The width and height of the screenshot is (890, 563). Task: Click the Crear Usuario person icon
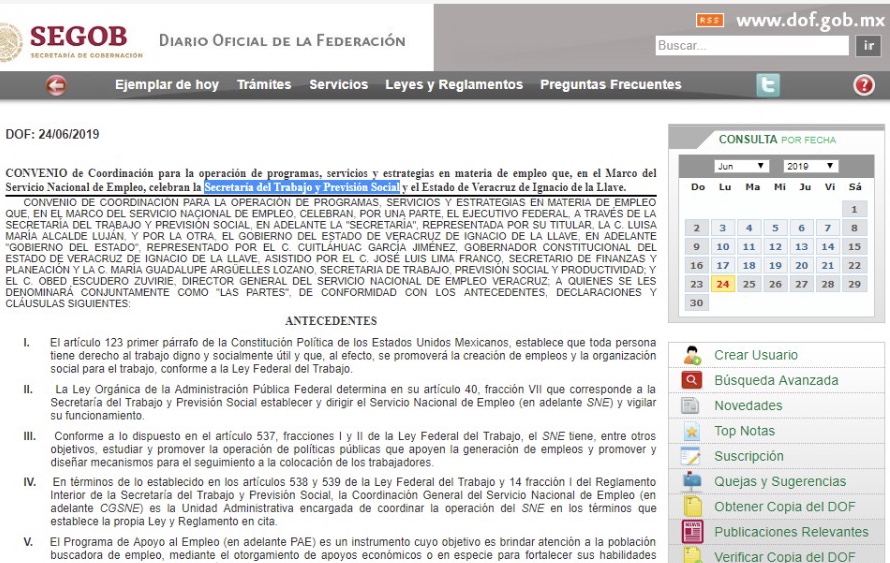[692, 355]
